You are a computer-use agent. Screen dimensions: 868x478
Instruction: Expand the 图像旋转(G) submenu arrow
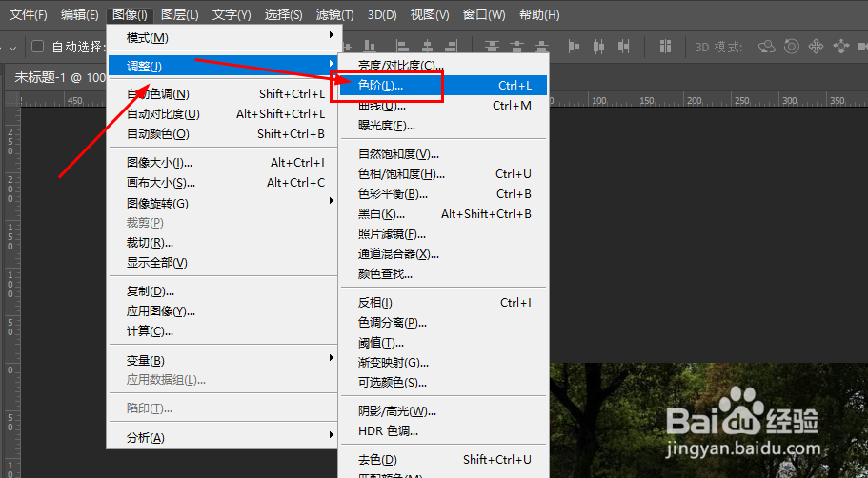click(x=331, y=201)
